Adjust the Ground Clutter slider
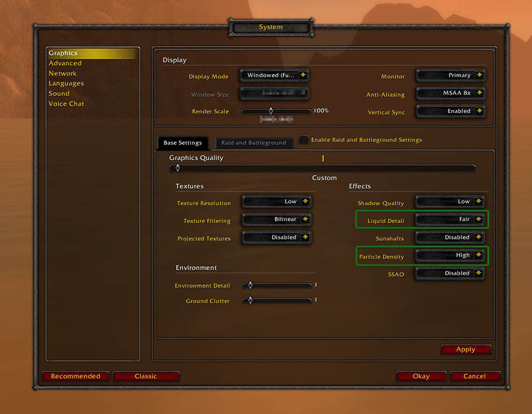This screenshot has width=532, height=414. 277,300
